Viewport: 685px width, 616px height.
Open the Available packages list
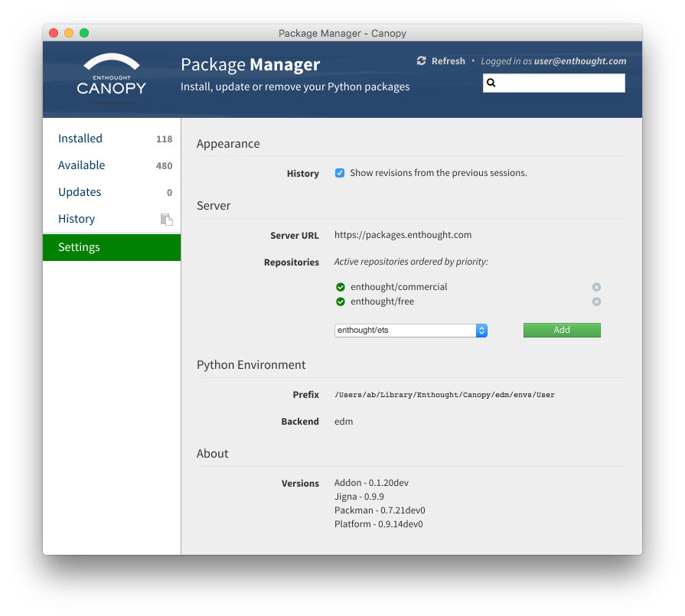[x=81, y=165]
